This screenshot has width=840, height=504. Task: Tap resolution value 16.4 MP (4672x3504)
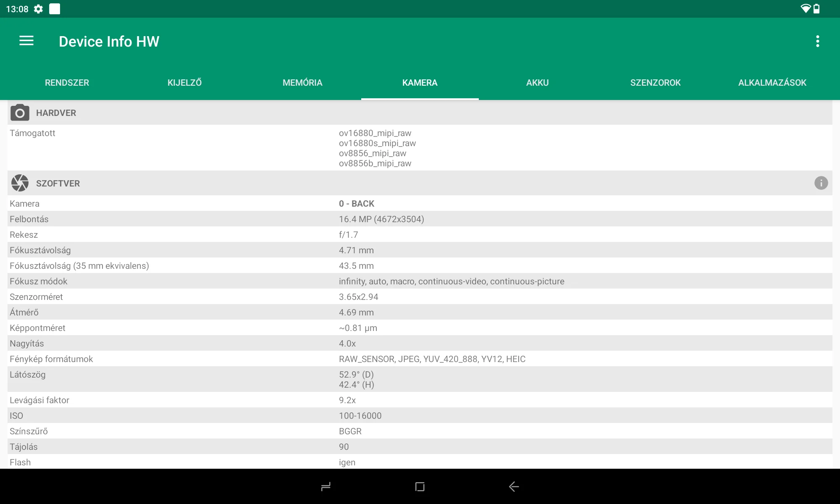(x=381, y=219)
